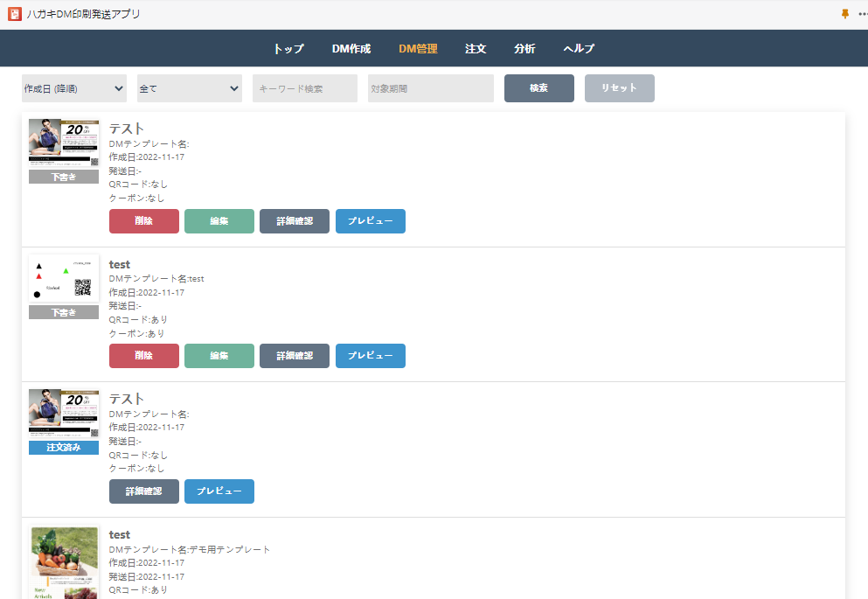The width and height of the screenshot is (868, 599).
Task: Edit the test DM with QR code
Action: pos(219,356)
